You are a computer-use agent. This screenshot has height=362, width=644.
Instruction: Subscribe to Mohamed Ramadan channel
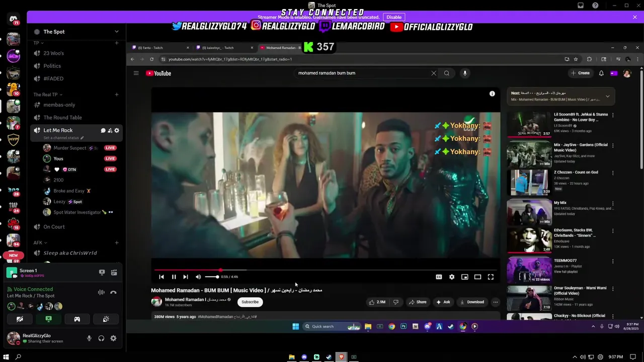pos(250,302)
